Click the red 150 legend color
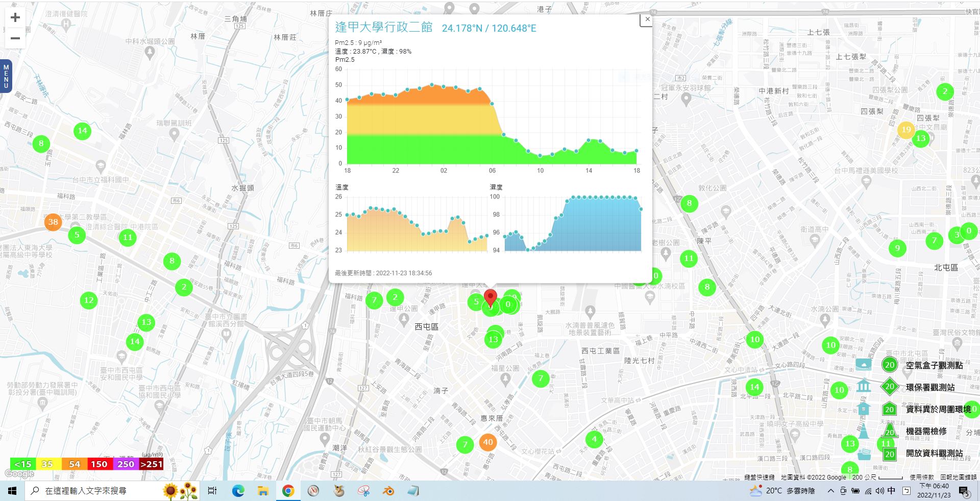980x501 pixels. 100,464
